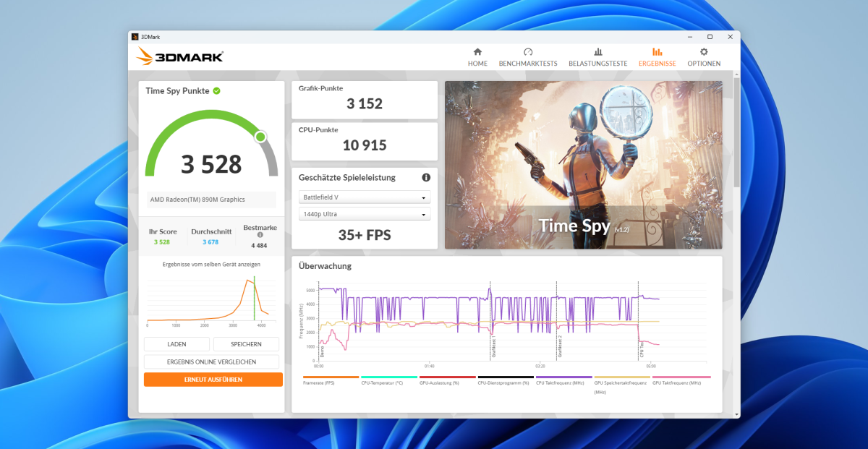Open the Battlefield V game dropdown
868x449 pixels.
[x=364, y=197]
